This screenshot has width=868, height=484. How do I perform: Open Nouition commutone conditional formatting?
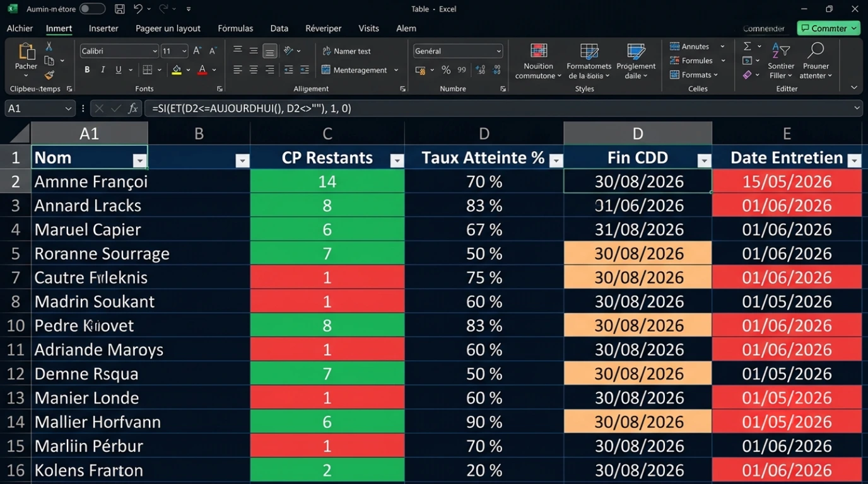point(538,62)
